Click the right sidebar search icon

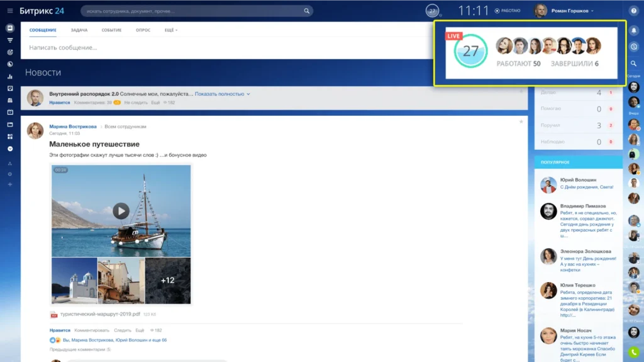(x=633, y=63)
